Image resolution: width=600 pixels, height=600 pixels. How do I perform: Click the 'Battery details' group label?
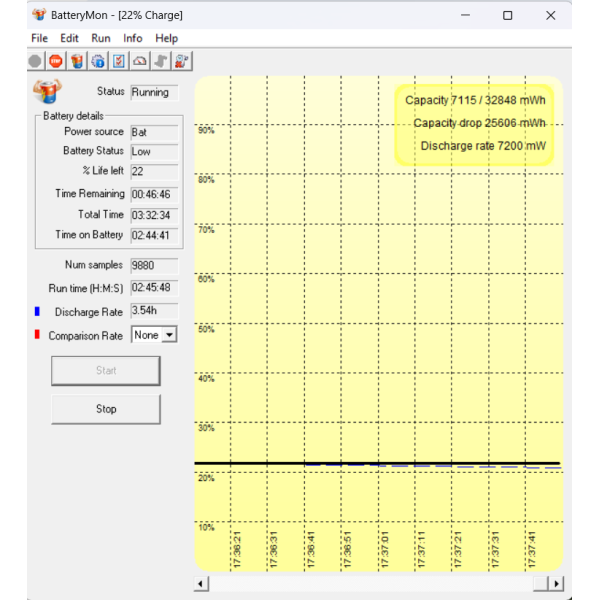pyautogui.click(x=73, y=116)
